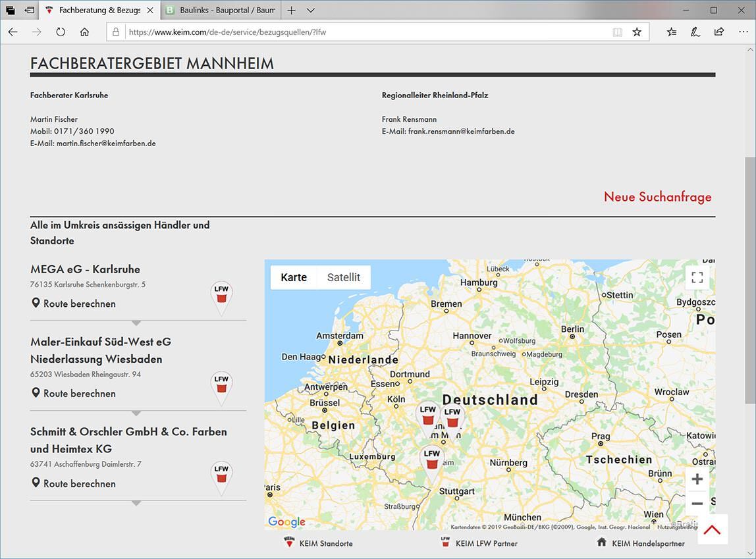
Task: Set these tabs aside
Action: [30, 10]
